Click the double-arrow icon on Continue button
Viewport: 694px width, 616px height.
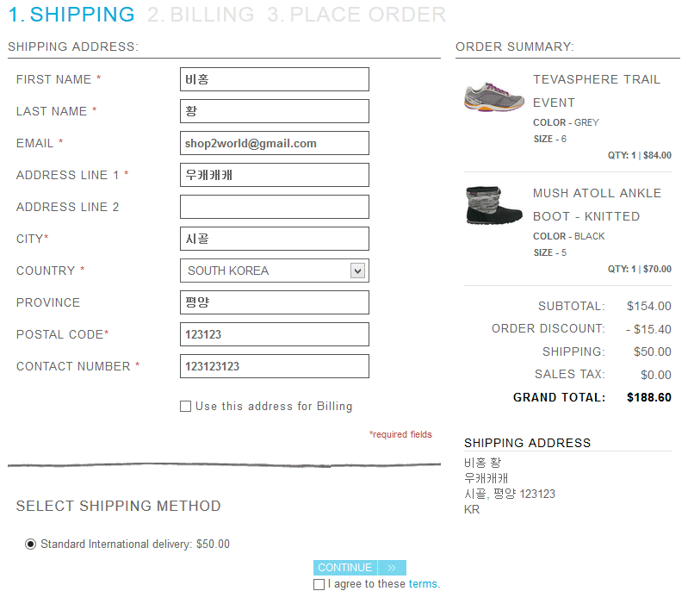[x=392, y=568]
